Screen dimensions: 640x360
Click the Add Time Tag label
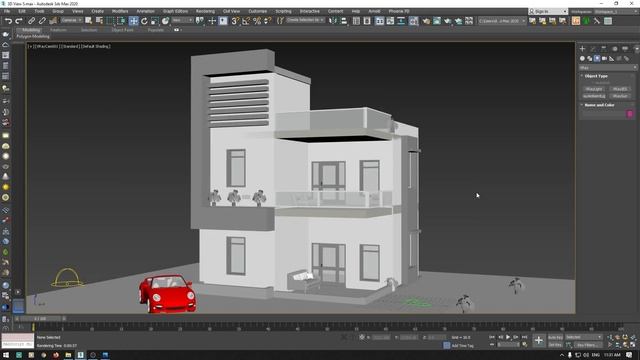(462, 346)
